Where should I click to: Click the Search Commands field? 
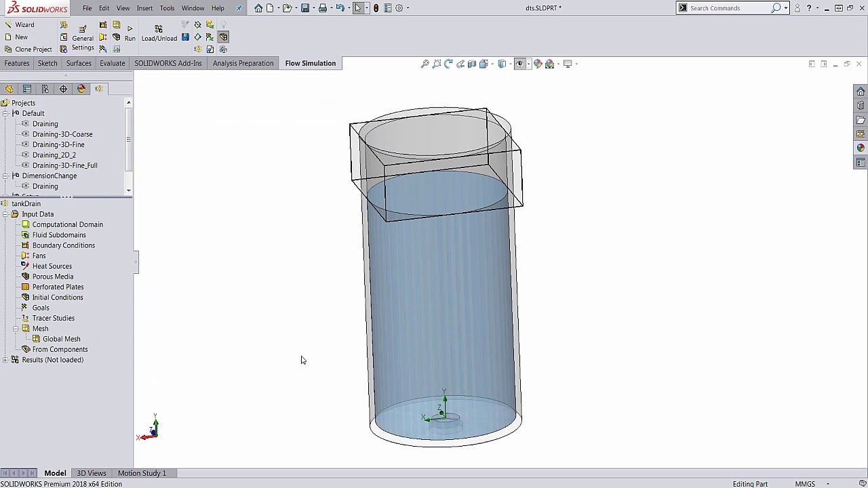[x=729, y=8]
